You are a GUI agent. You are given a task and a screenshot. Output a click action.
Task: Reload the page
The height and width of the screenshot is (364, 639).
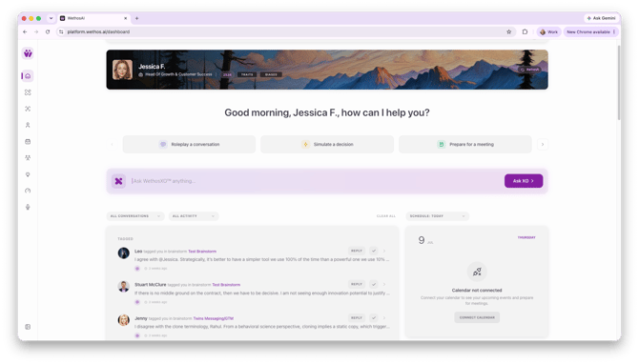click(48, 31)
